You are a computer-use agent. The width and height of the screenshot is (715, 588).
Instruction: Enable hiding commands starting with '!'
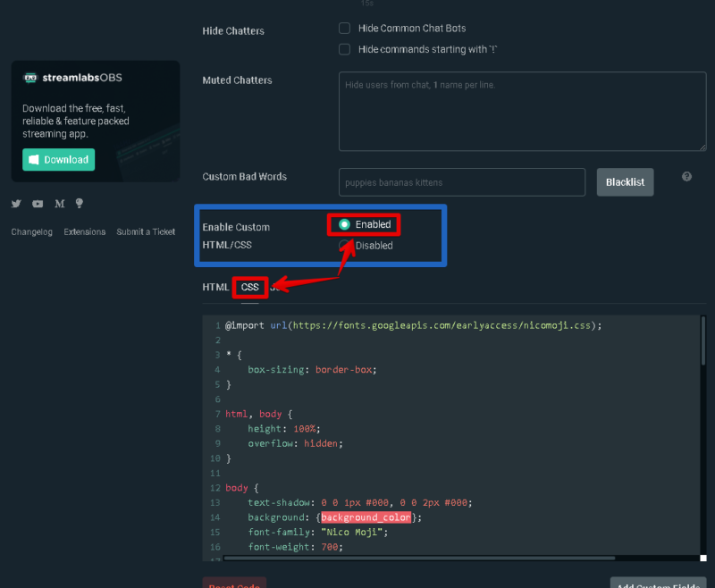(344, 49)
